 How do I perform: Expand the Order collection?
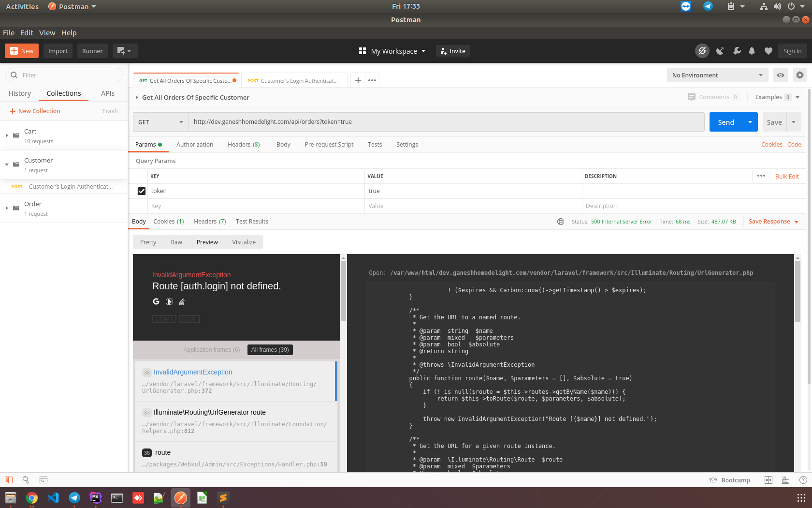[7, 208]
